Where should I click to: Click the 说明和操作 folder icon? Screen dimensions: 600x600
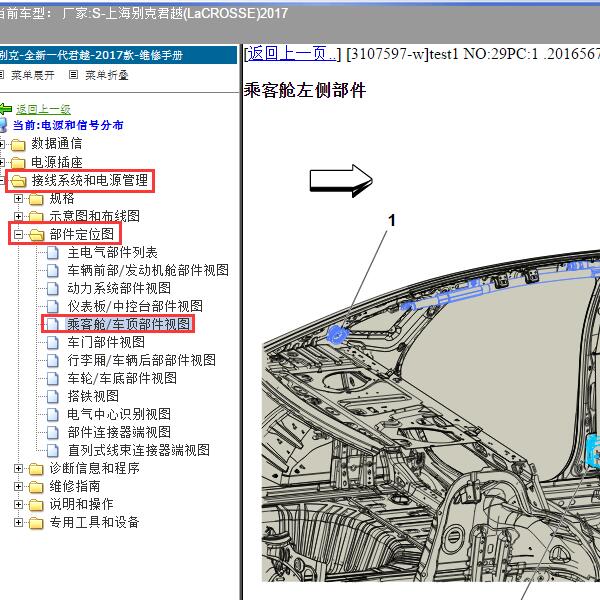36,505
